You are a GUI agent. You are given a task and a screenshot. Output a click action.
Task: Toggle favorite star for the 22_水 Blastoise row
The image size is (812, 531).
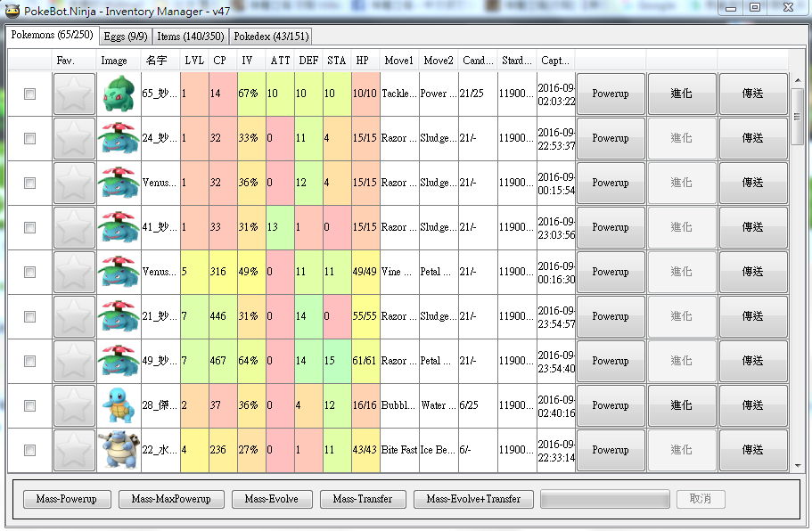[74, 450]
